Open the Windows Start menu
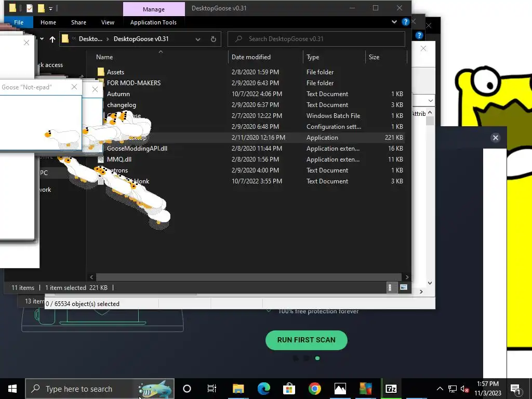 click(x=12, y=389)
